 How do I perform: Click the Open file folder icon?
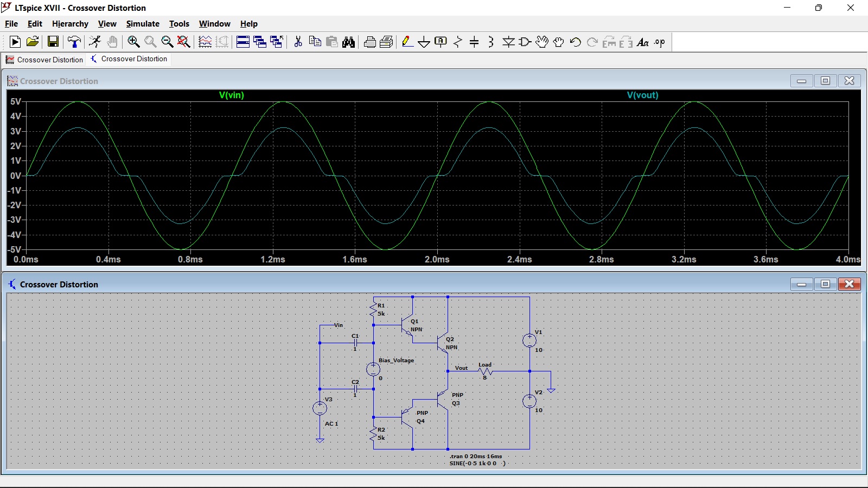(33, 42)
